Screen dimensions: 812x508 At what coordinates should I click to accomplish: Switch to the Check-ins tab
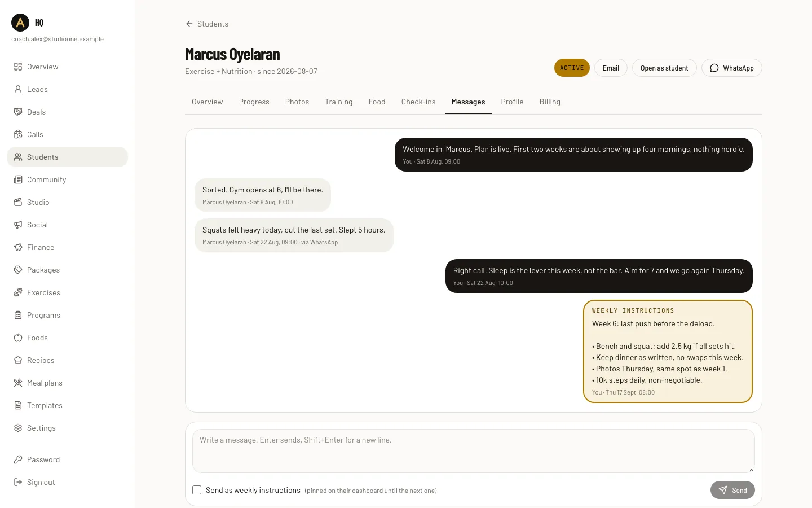point(418,102)
